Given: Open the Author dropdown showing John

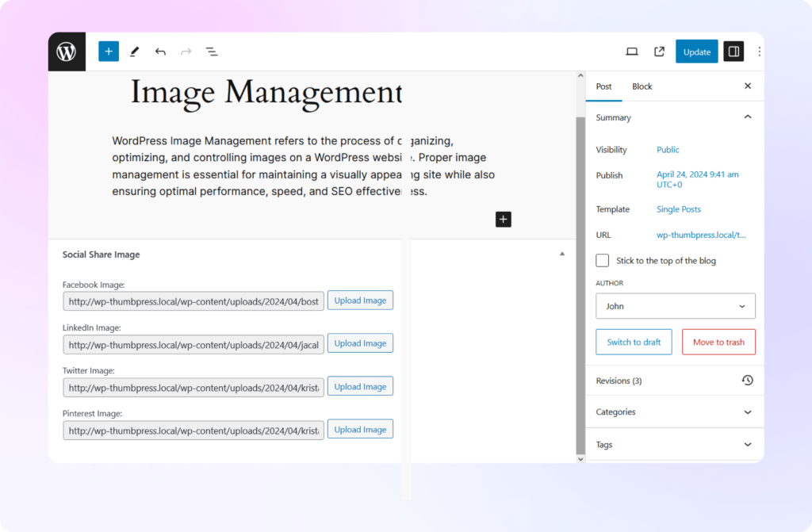Looking at the screenshot, I should [x=676, y=306].
